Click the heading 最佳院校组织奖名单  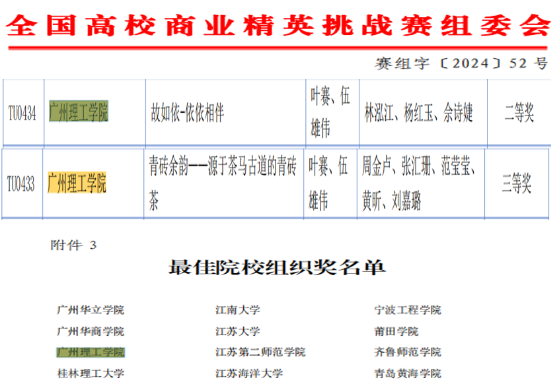[277, 268]
